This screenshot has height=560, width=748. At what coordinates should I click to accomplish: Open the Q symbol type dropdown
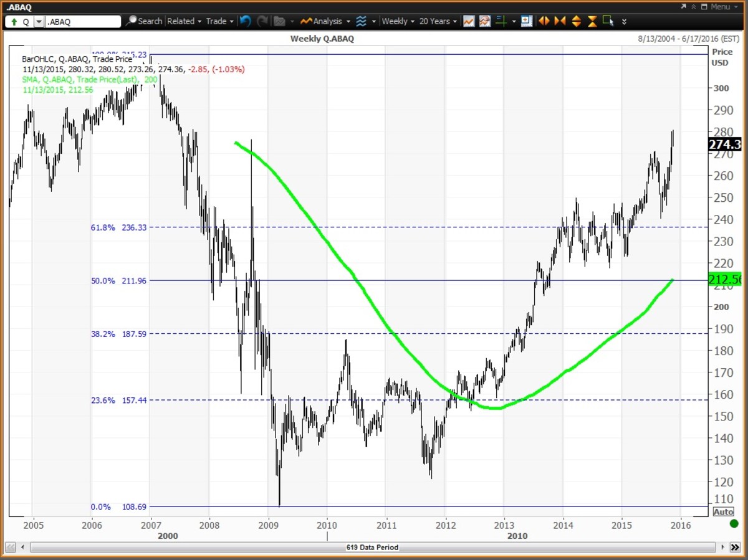pyautogui.click(x=39, y=21)
